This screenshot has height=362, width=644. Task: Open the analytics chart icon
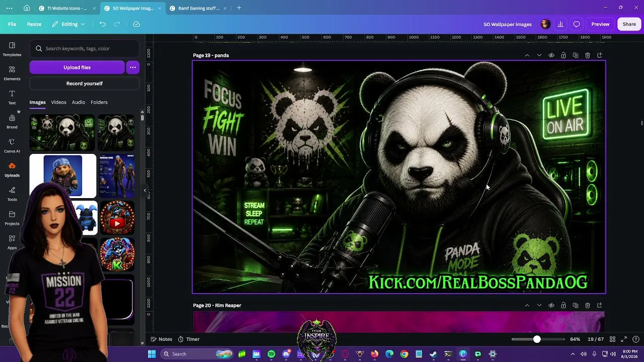coord(560,24)
